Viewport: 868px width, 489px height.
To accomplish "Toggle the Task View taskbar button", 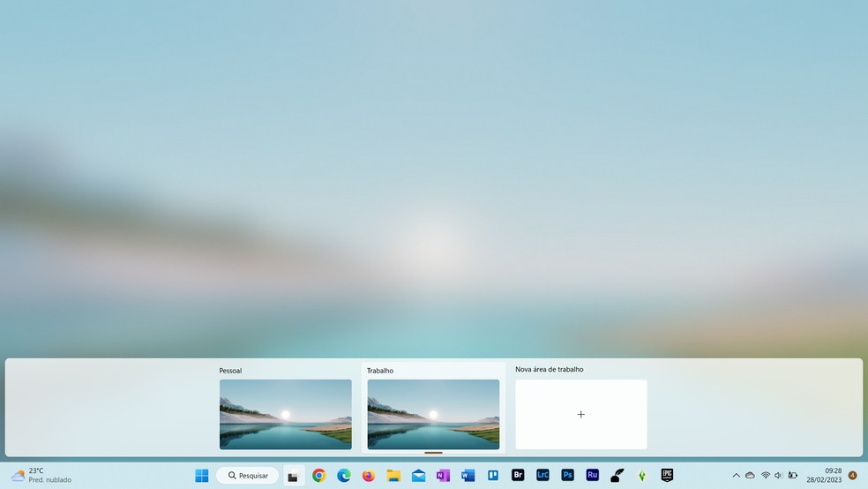I will pyautogui.click(x=294, y=476).
